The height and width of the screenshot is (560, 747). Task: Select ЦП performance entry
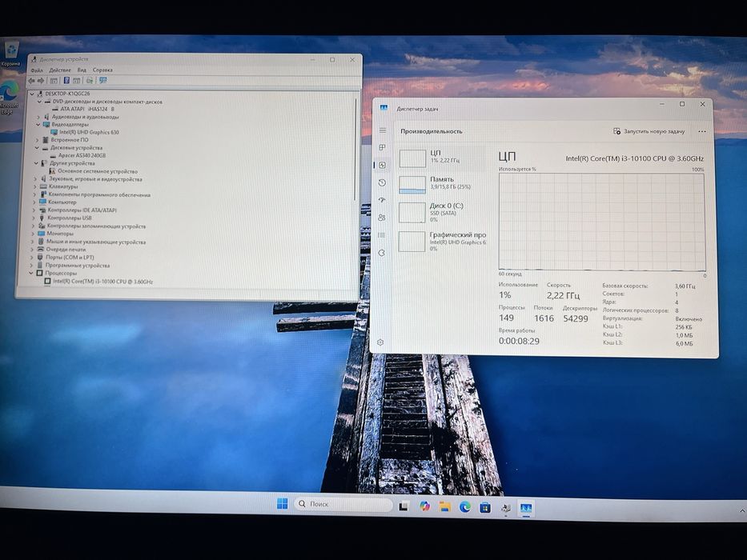442,158
